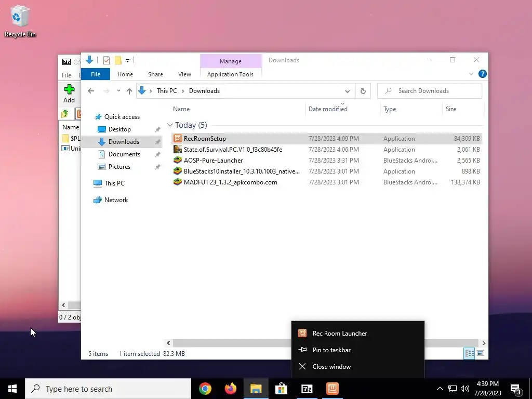The image size is (532, 399).
Task: Switch to Details view layout icon
Action: tap(469, 353)
